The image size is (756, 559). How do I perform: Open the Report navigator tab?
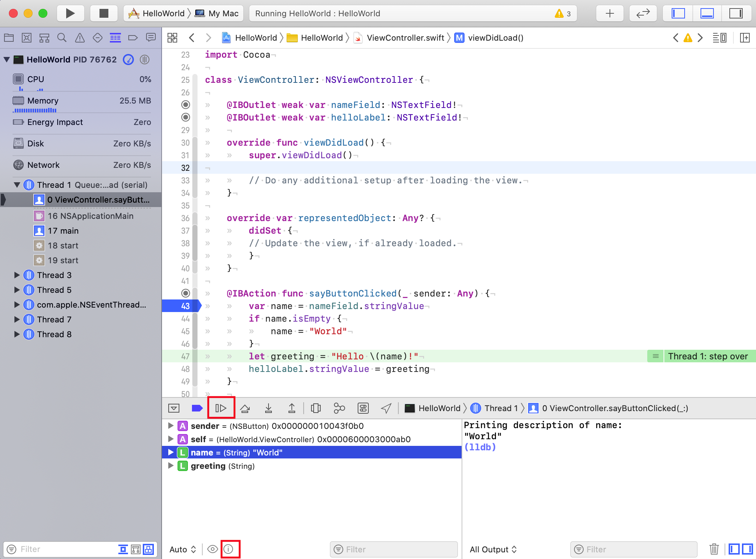click(x=151, y=38)
